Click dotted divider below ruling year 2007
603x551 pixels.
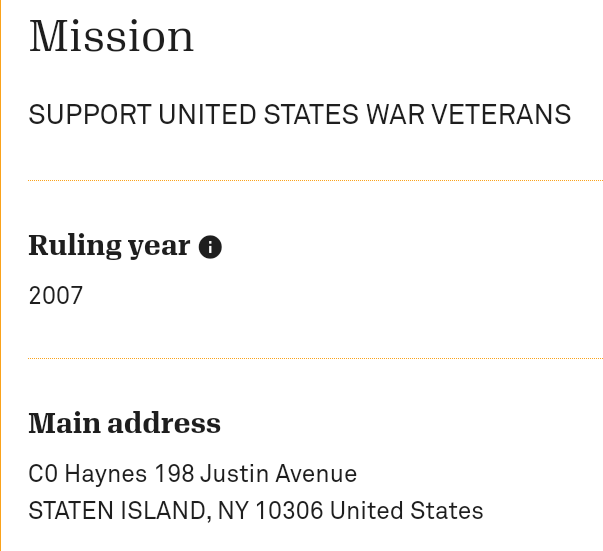pos(315,357)
